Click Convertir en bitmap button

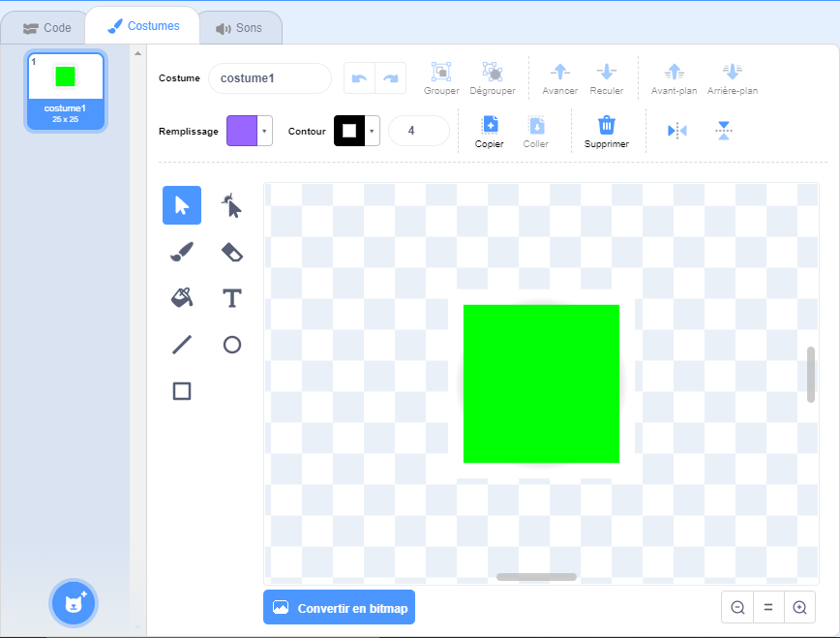click(x=339, y=608)
